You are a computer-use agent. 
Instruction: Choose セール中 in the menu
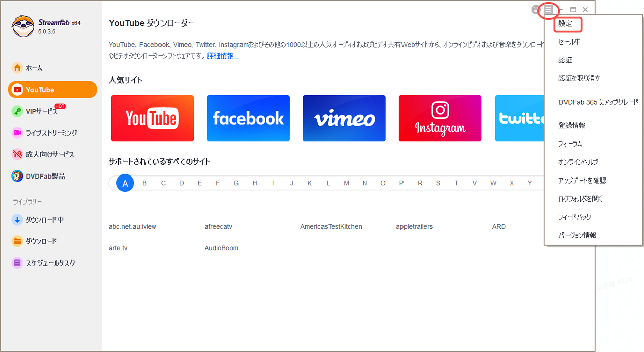570,42
